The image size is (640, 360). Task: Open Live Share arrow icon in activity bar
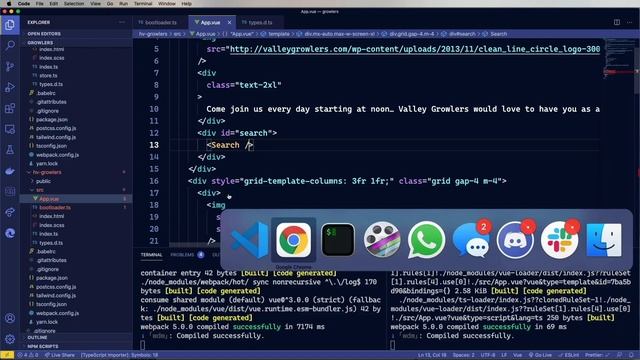click(10, 212)
